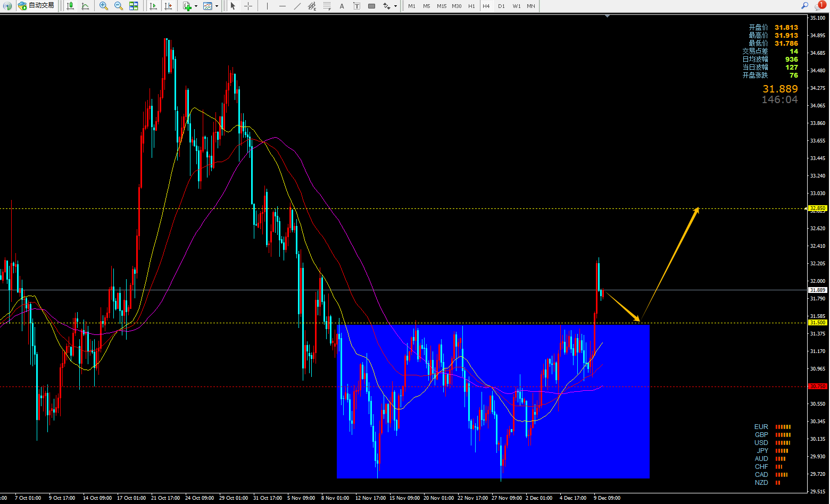This screenshot has width=830, height=504.
Task: Open chat notifications with red badge
Action: point(820,6)
